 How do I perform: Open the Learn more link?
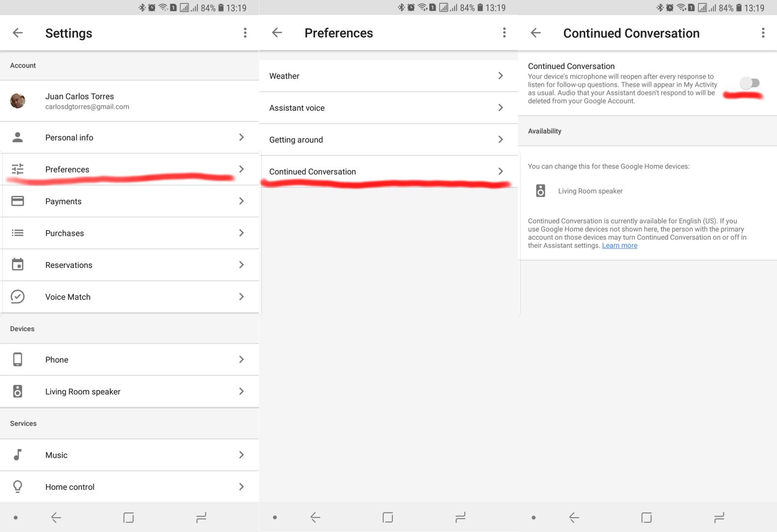coord(620,246)
